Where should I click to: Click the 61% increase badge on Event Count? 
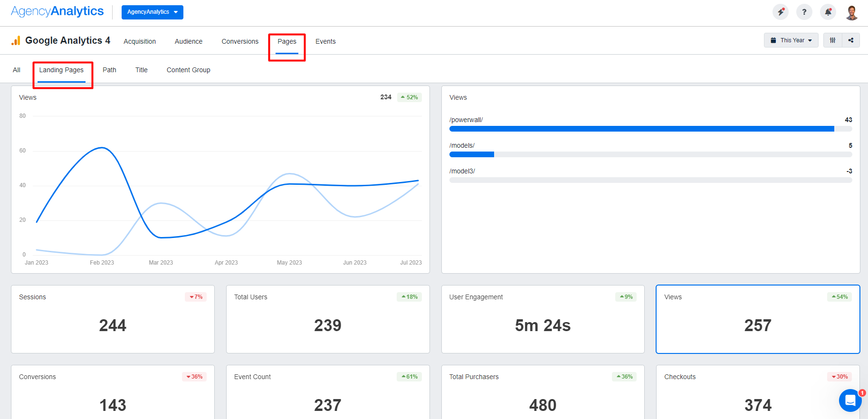409,377
